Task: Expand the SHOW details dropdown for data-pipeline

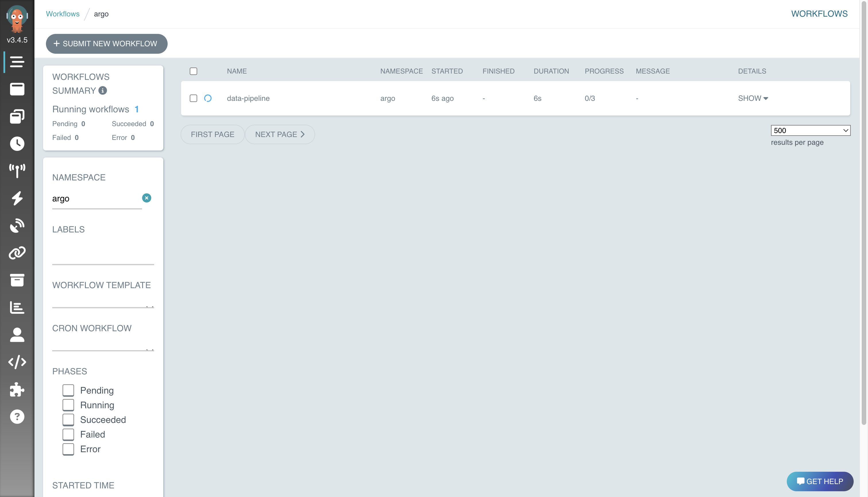Action: [x=753, y=98]
